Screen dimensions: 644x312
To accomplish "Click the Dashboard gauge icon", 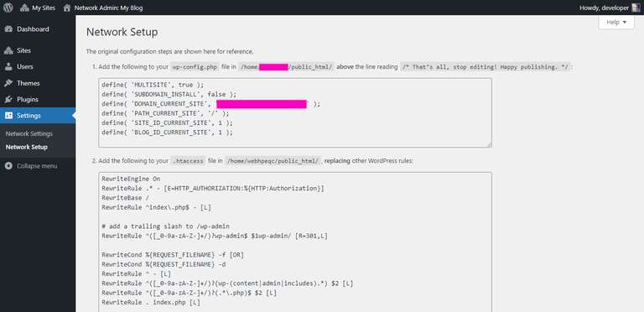I will pos(8,29).
